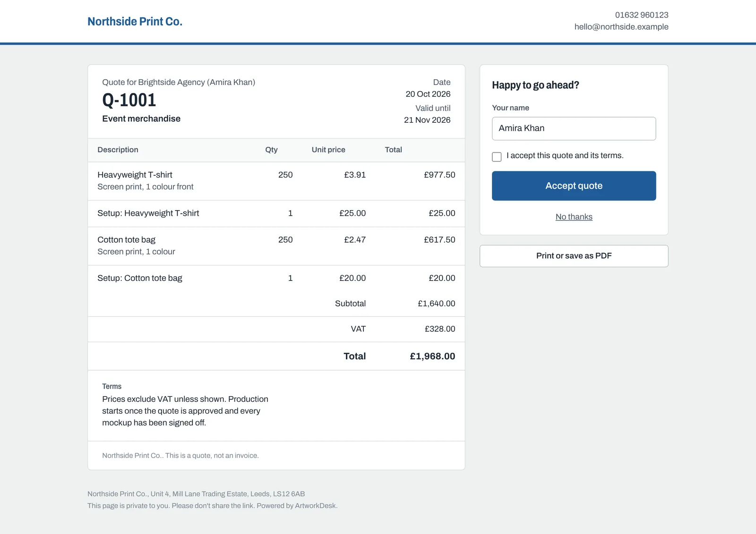This screenshot has width=756, height=534.
Task: Click the Cotton tote bag item name
Action: tap(126, 240)
